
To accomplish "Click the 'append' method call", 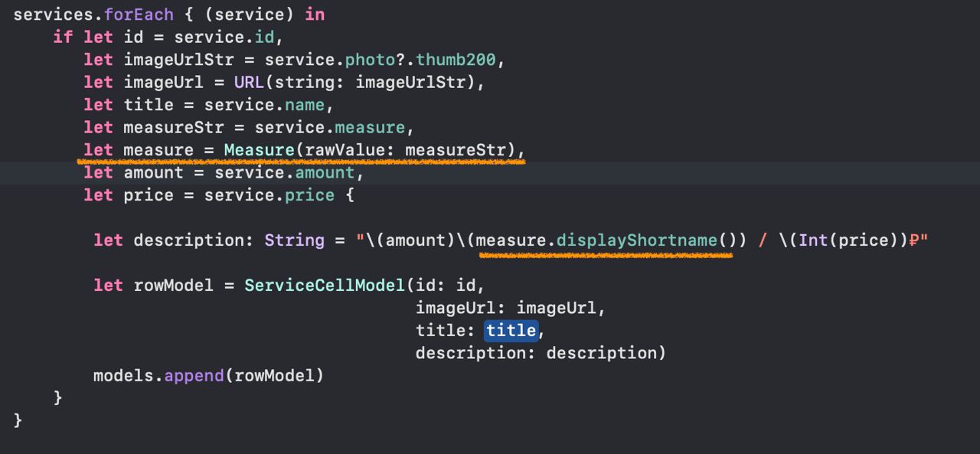I will [194, 376].
